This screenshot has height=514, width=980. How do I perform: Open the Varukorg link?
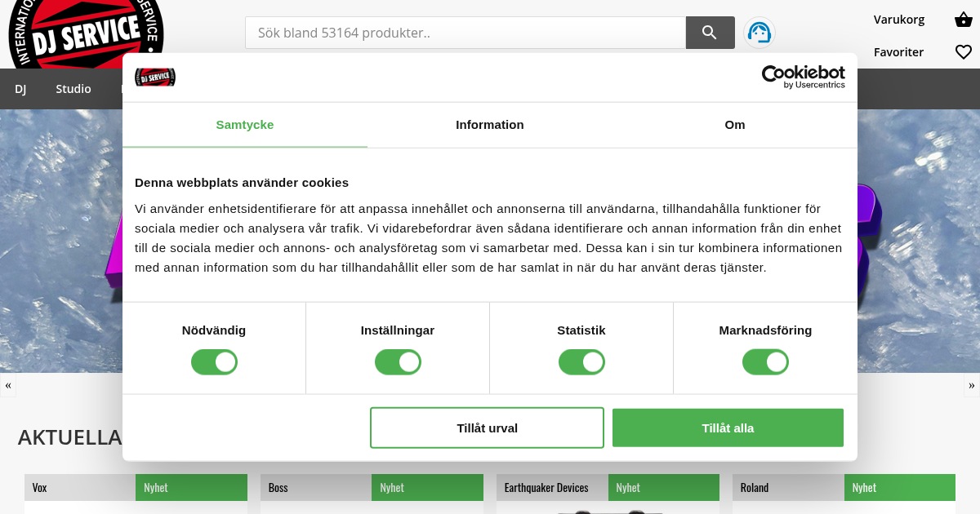pos(899,20)
